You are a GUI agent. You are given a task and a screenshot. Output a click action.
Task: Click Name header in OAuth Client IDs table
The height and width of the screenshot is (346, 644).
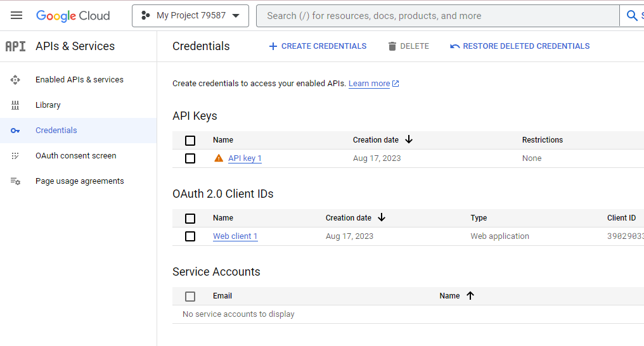pyautogui.click(x=223, y=218)
